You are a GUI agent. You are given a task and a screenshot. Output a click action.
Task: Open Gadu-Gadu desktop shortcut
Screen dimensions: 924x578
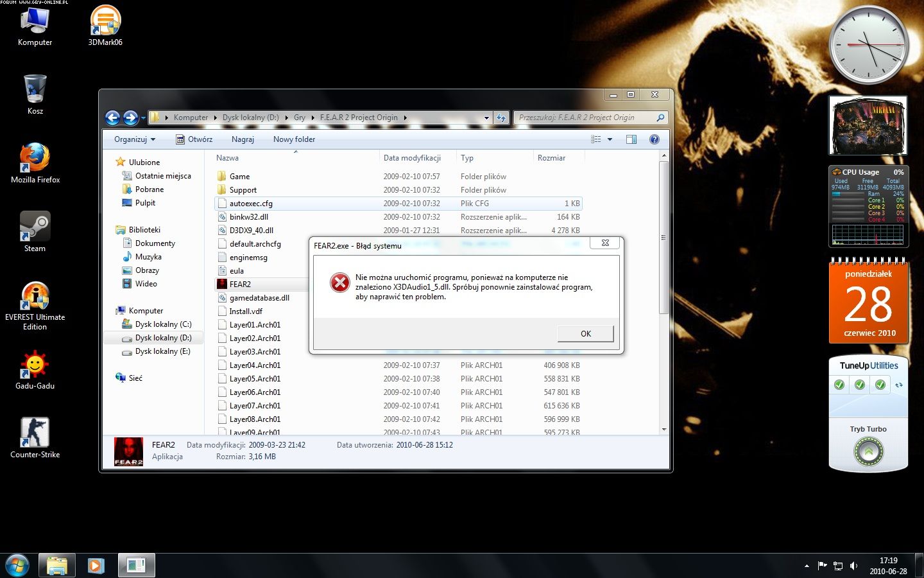pyautogui.click(x=35, y=370)
